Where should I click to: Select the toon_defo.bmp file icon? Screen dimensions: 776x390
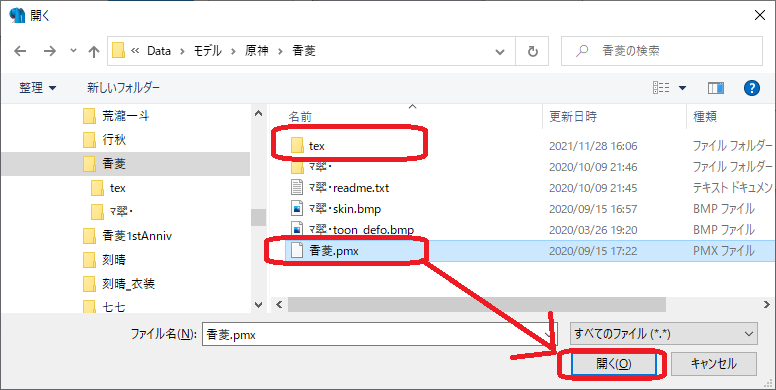296,230
